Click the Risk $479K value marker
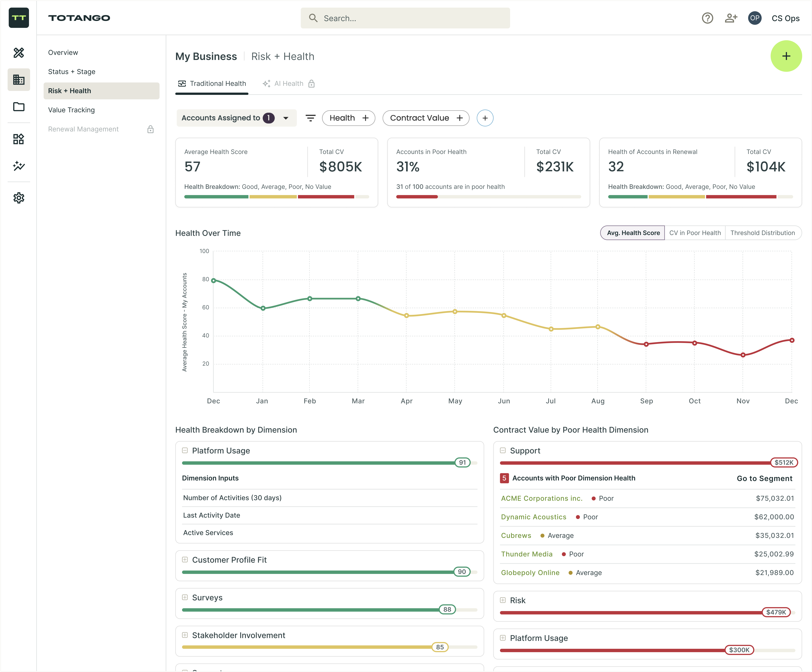812x672 pixels. tap(776, 612)
